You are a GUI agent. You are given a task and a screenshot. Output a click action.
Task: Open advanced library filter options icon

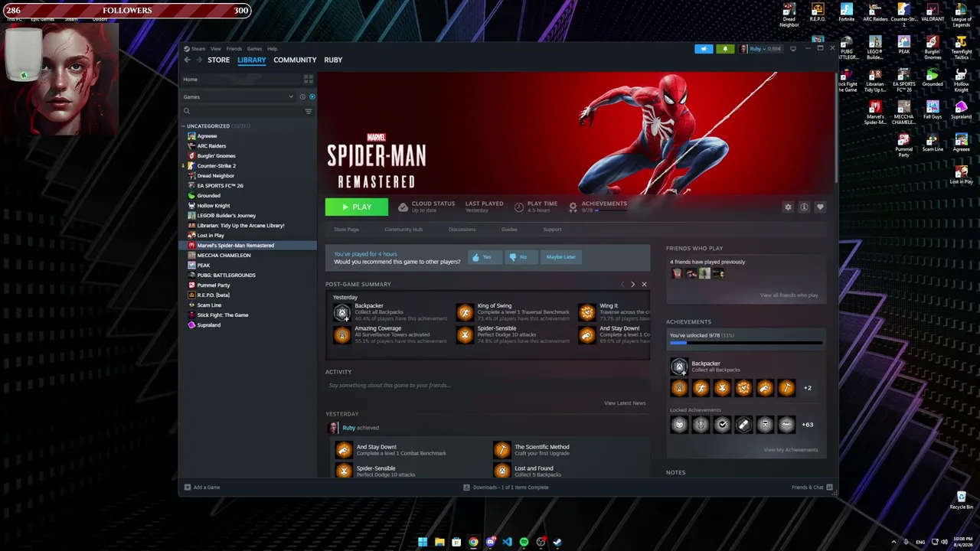tap(309, 111)
